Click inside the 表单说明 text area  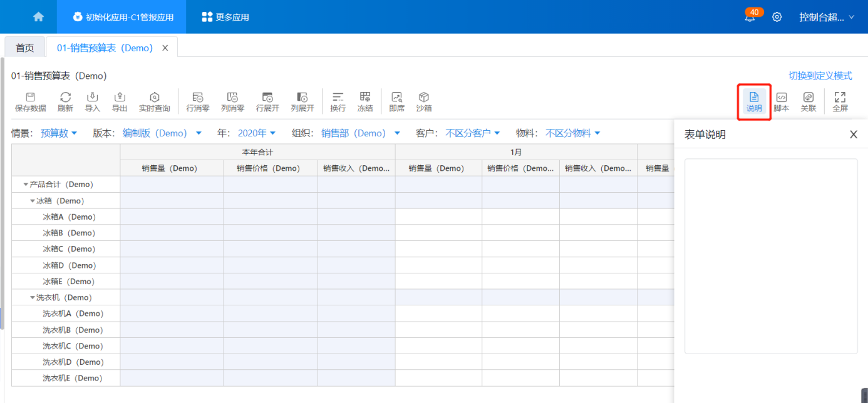click(x=770, y=256)
